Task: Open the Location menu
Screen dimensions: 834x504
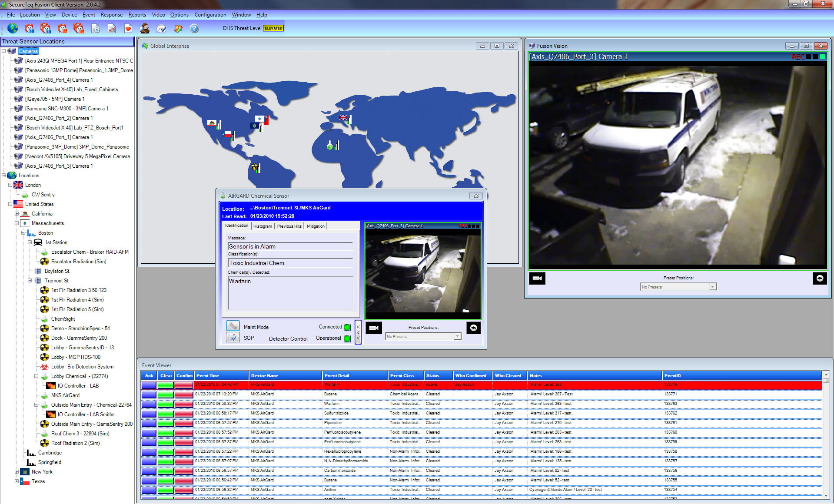Action: [x=30, y=15]
